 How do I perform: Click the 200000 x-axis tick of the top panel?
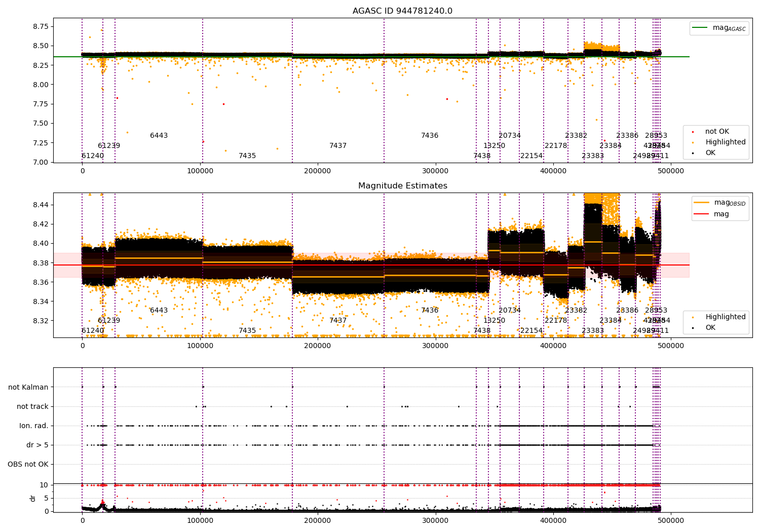pos(318,171)
